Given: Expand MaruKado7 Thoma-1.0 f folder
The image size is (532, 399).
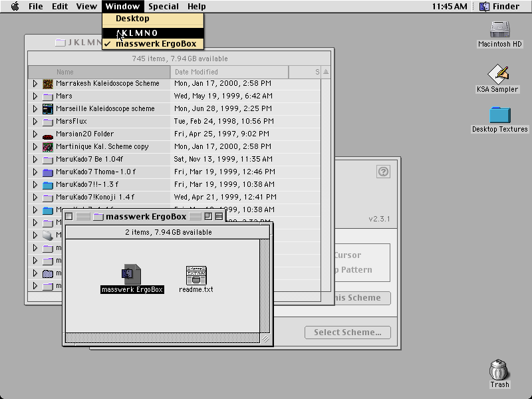Looking at the screenshot, I should [x=35, y=172].
